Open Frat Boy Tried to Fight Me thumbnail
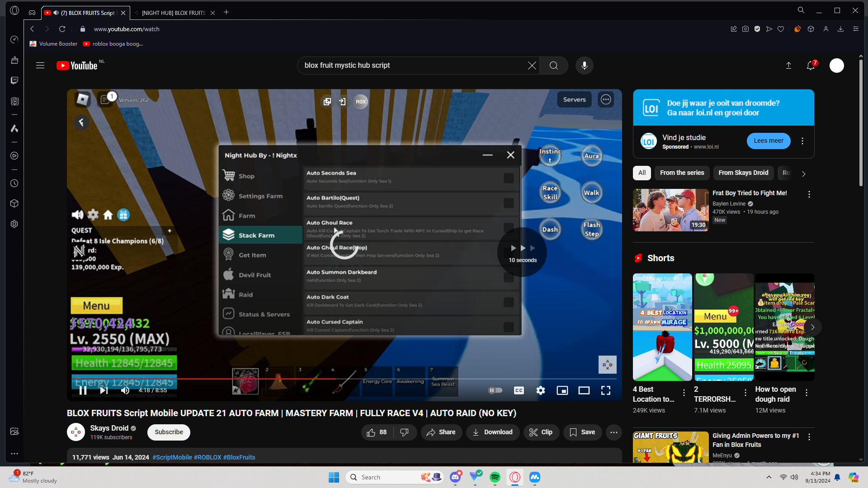Image resolution: width=868 pixels, height=488 pixels. [x=671, y=210]
